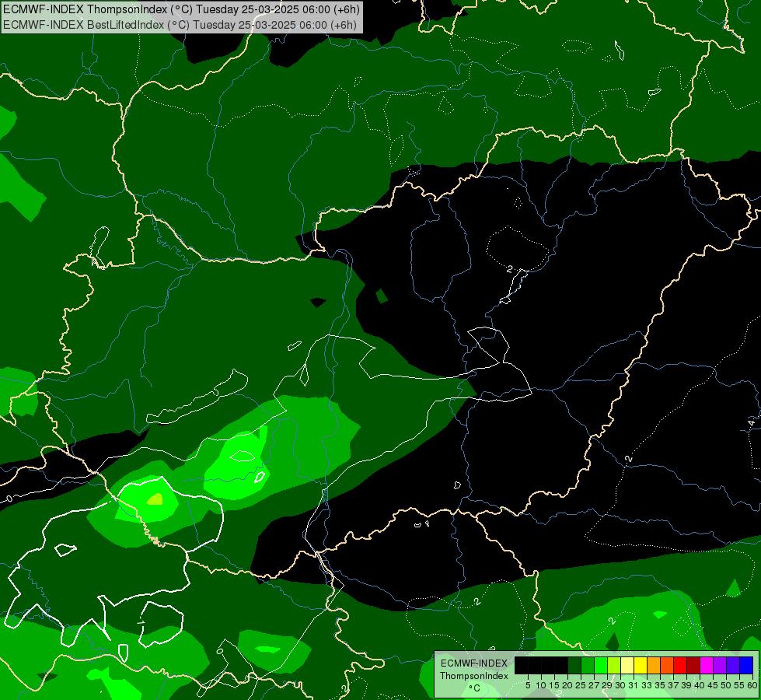This screenshot has height=700, width=761.
Task: Click the legend tick value '50'
Action: click(x=727, y=685)
